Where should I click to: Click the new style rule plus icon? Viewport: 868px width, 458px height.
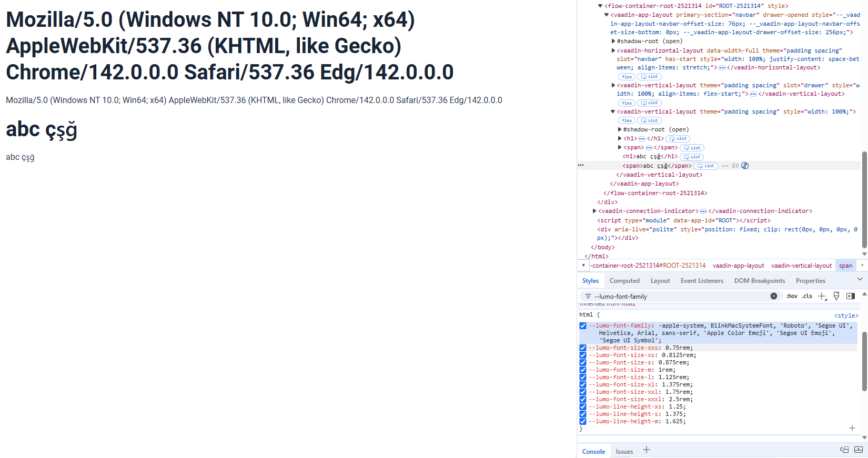pyautogui.click(x=822, y=296)
